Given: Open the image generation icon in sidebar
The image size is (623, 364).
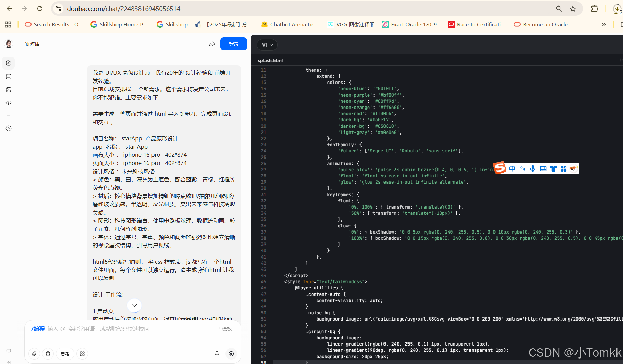Looking at the screenshot, I should click(9, 90).
